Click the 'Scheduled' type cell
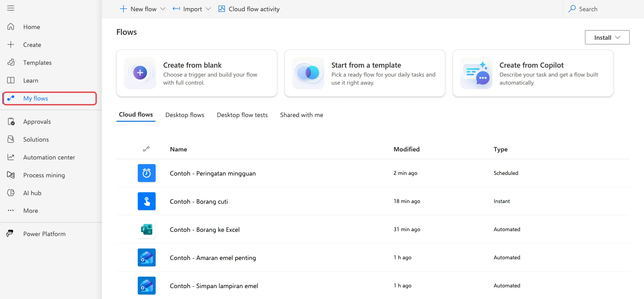Screen dimensions: 644x299 coord(506,173)
